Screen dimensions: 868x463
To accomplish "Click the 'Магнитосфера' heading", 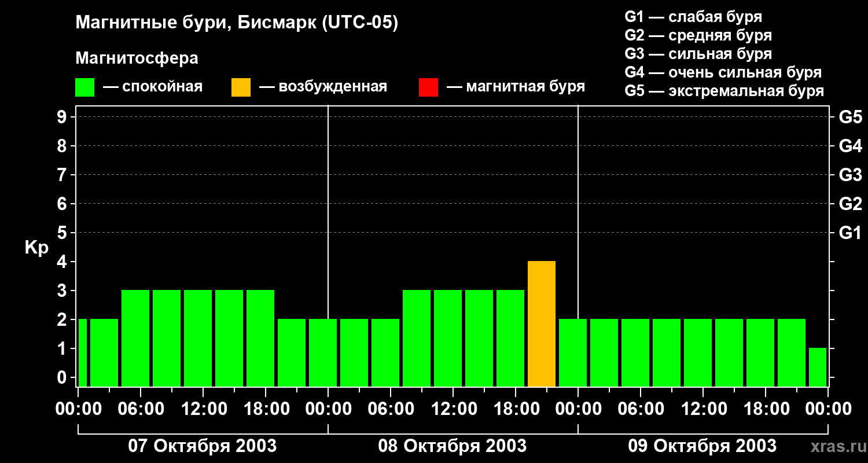I will pyautogui.click(x=137, y=58).
